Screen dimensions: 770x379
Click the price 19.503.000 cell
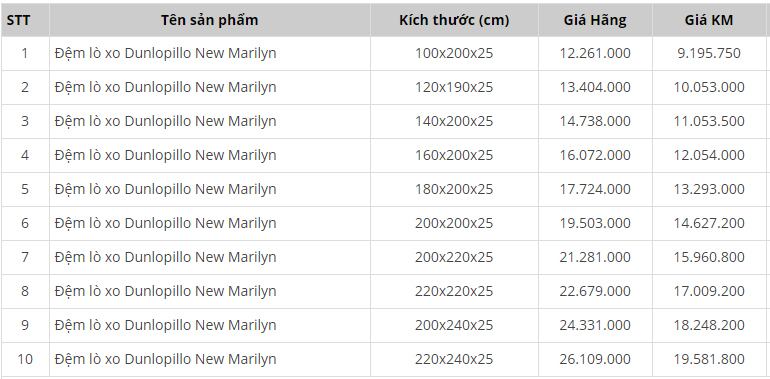595,223
